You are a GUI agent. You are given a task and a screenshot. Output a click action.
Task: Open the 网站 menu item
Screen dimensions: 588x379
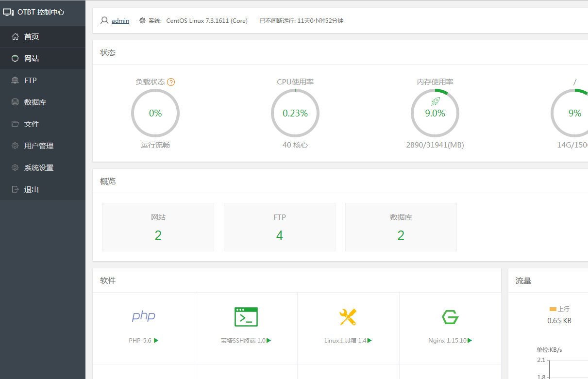pyautogui.click(x=43, y=58)
